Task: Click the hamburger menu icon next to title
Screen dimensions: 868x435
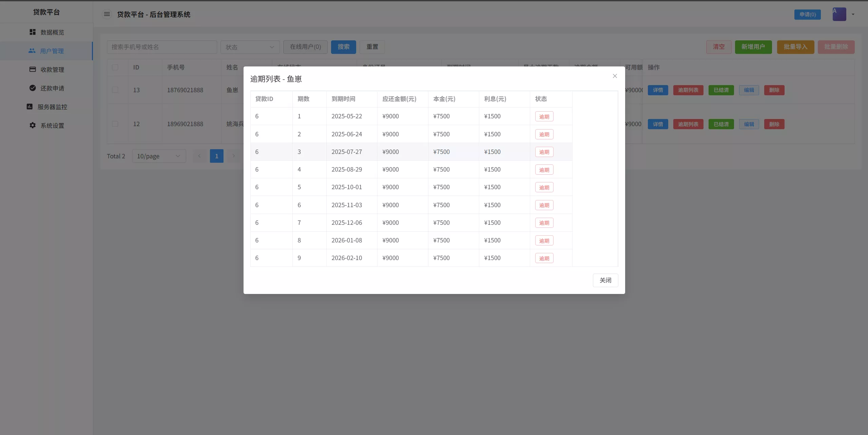Action: click(x=107, y=14)
